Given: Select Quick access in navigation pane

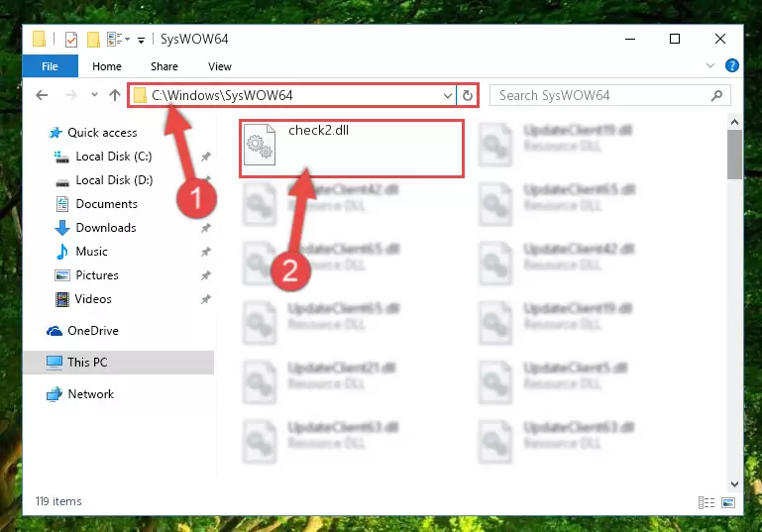Looking at the screenshot, I should click(102, 133).
